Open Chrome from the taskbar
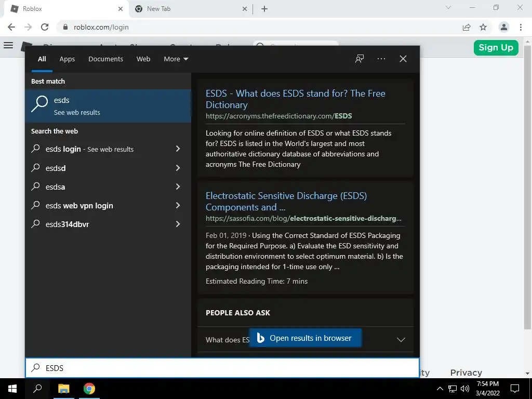This screenshot has width=532, height=399. click(x=89, y=389)
